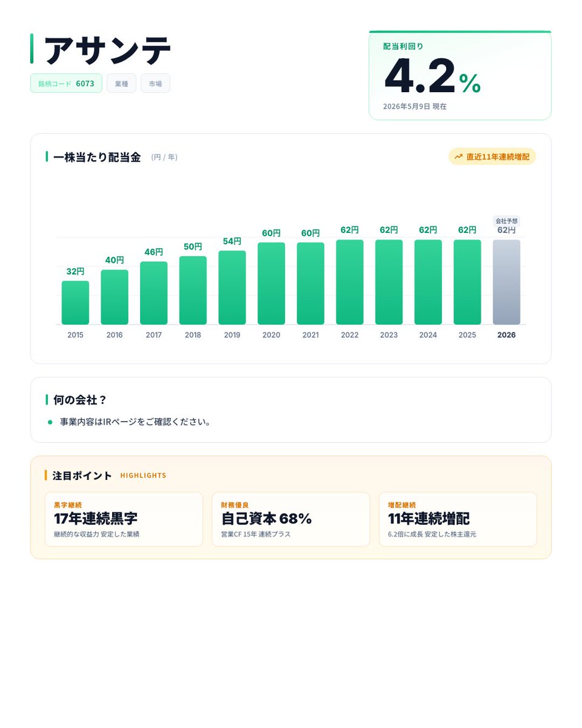Click the HIGHLIGHTS label
The width and height of the screenshot is (582, 728).
[143, 476]
